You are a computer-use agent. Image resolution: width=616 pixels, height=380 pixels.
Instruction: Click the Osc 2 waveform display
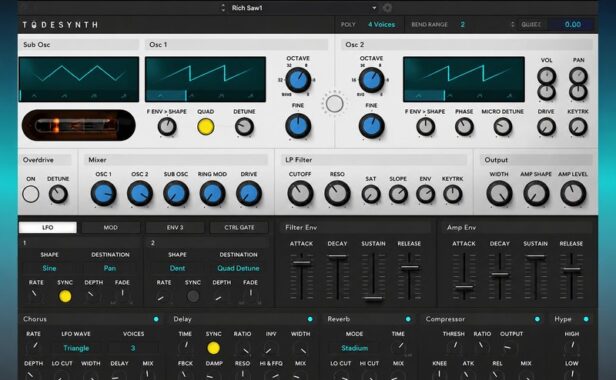tap(464, 79)
